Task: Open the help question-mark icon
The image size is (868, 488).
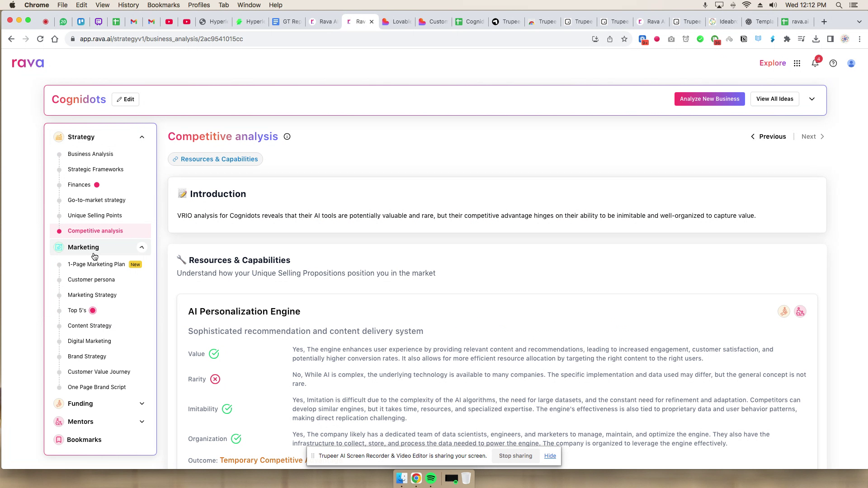Action: (x=833, y=63)
